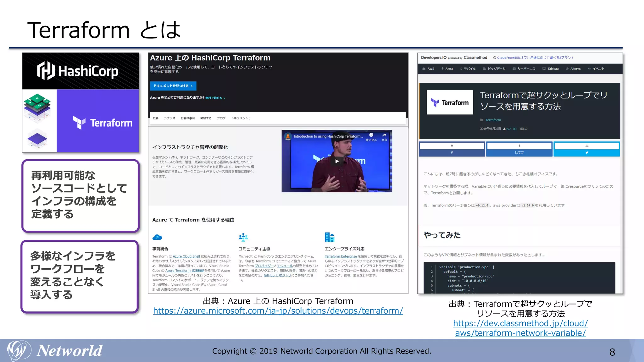Click the Networld logo in footer
The height and width of the screenshot is (362, 644).
point(55,351)
